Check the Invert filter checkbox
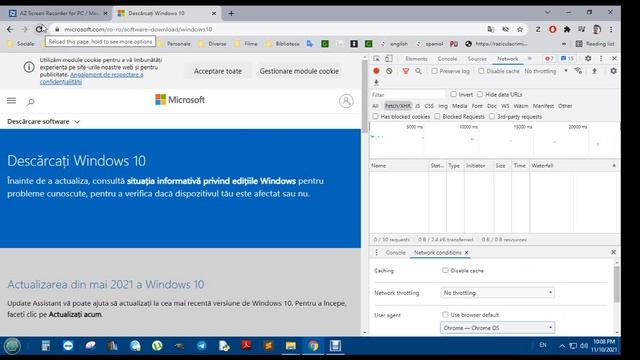The image size is (640, 360). click(453, 94)
